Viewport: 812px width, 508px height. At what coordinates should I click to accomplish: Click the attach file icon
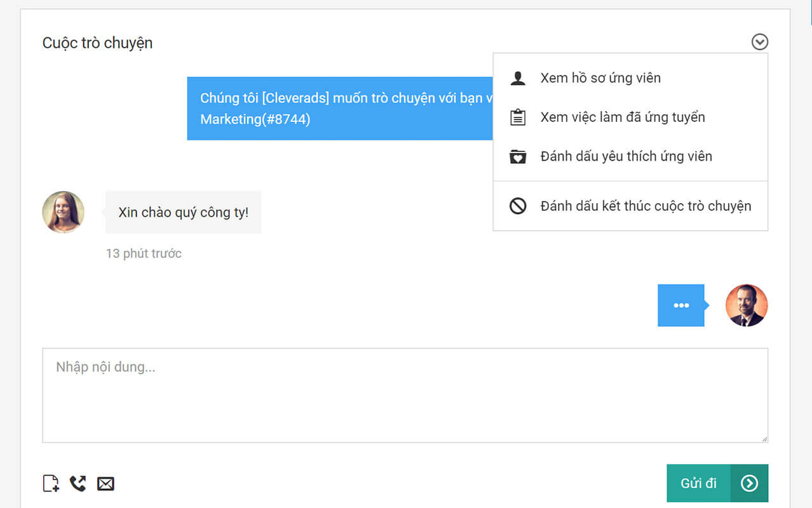pyautogui.click(x=51, y=484)
